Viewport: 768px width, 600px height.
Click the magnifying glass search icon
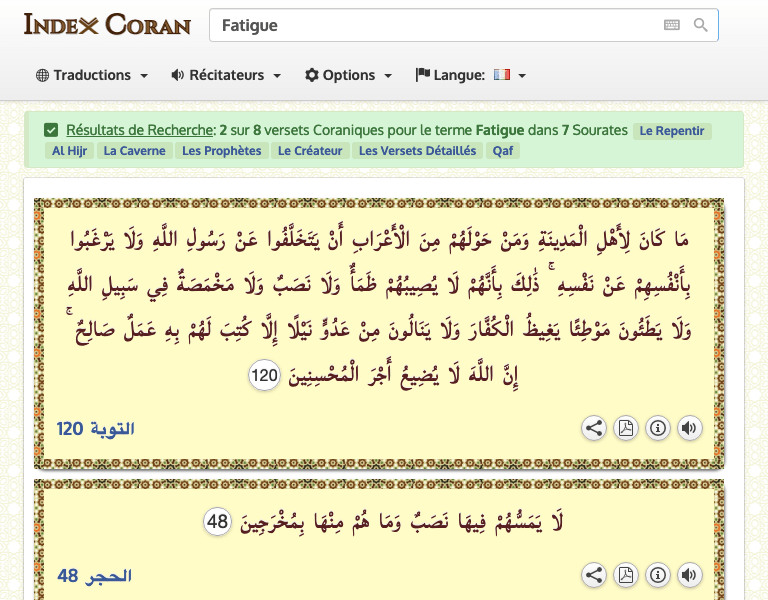tap(701, 25)
